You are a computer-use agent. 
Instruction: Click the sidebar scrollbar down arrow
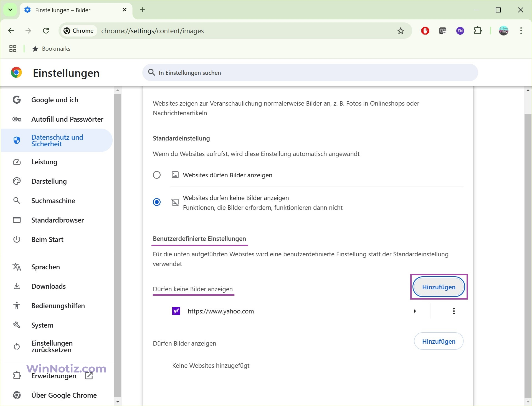[x=118, y=402]
